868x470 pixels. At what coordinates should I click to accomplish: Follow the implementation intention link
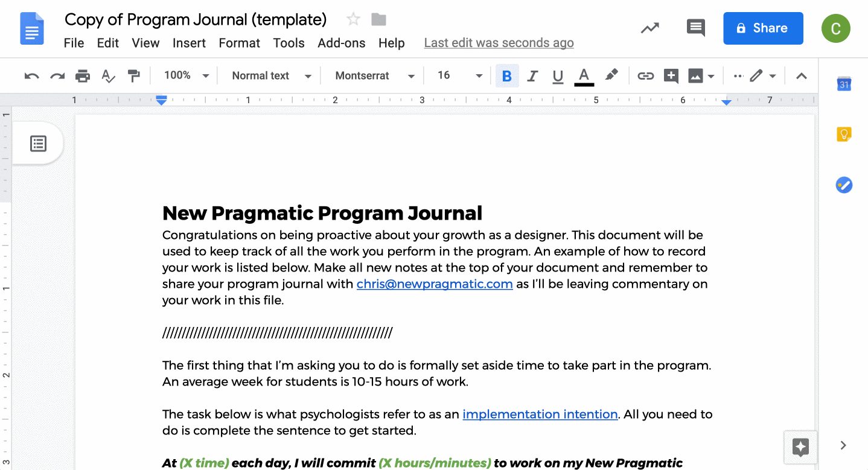(x=540, y=414)
